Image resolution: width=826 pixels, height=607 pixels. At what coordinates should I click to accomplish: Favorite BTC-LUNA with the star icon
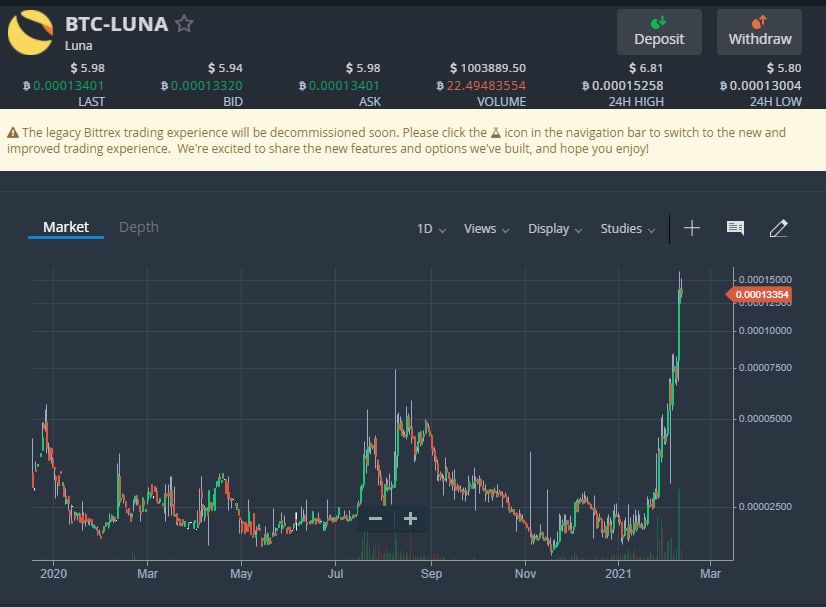coord(184,24)
